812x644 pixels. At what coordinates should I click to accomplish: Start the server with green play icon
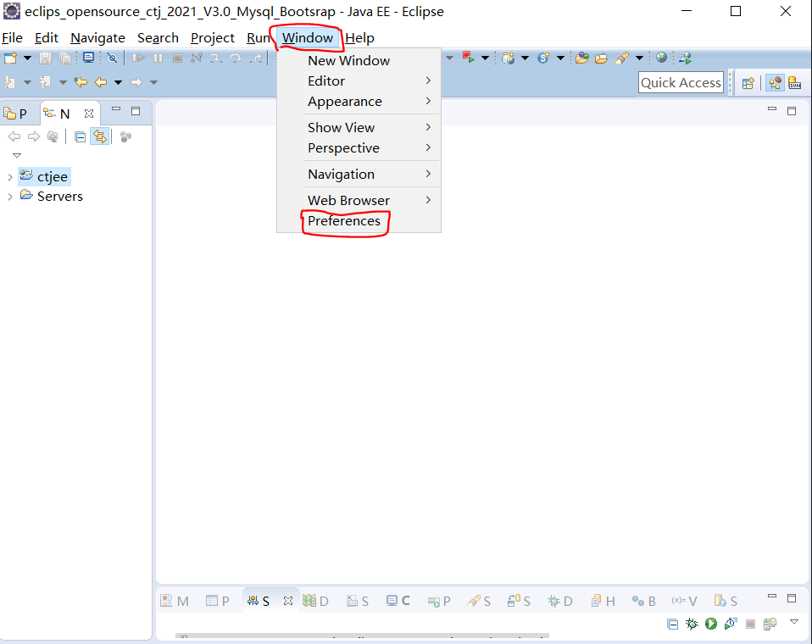point(711,624)
